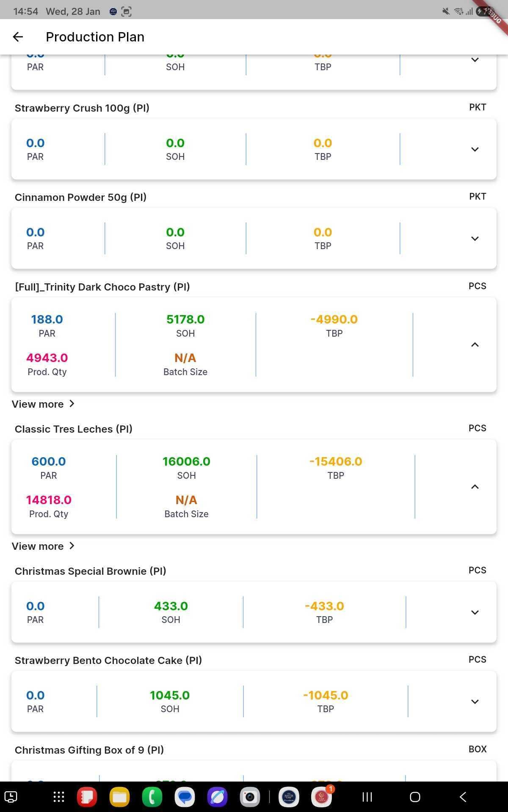Open the yellow My Files folder app
This screenshot has height=812, width=508.
coord(120,797)
